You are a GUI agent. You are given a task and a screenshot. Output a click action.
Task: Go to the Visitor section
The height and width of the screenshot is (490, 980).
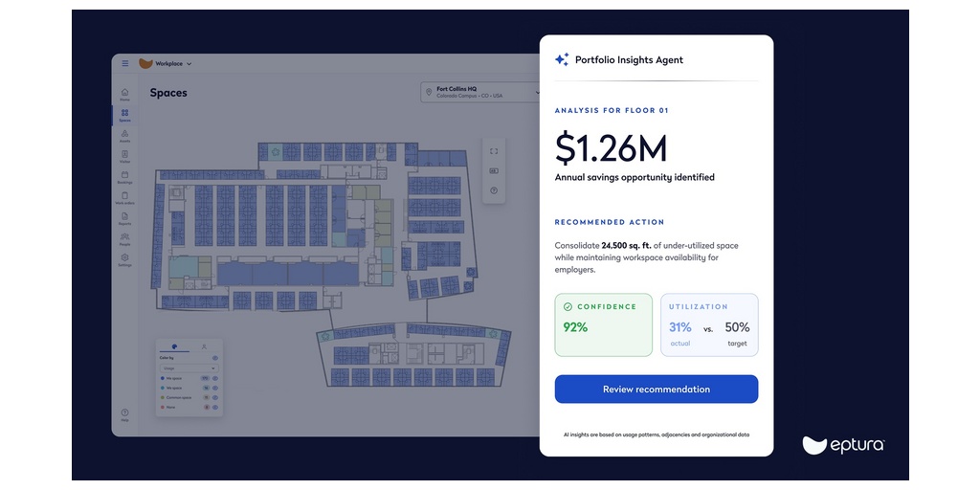click(125, 157)
